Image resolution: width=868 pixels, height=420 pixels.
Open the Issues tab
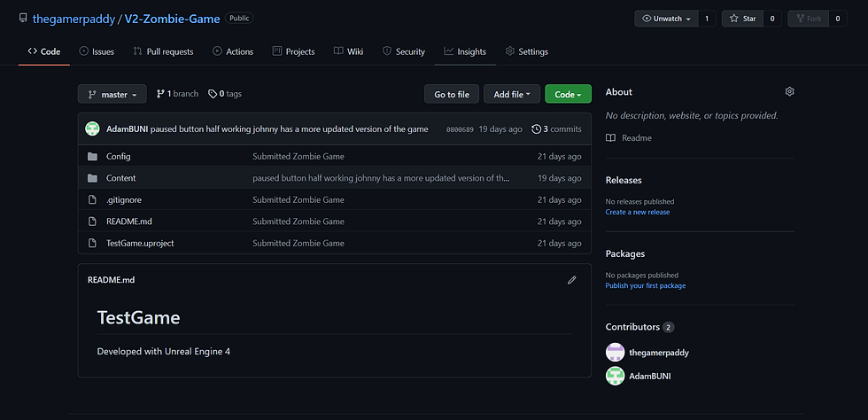[x=97, y=51]
